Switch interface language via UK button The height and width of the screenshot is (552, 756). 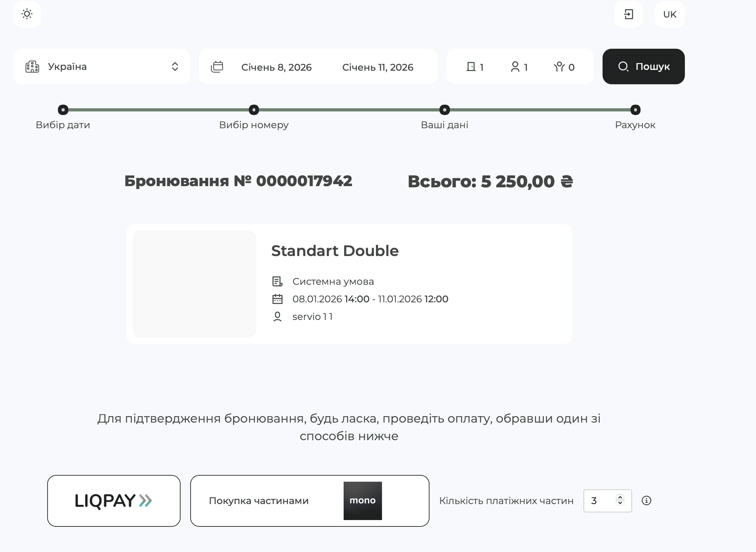coord(669,14)
